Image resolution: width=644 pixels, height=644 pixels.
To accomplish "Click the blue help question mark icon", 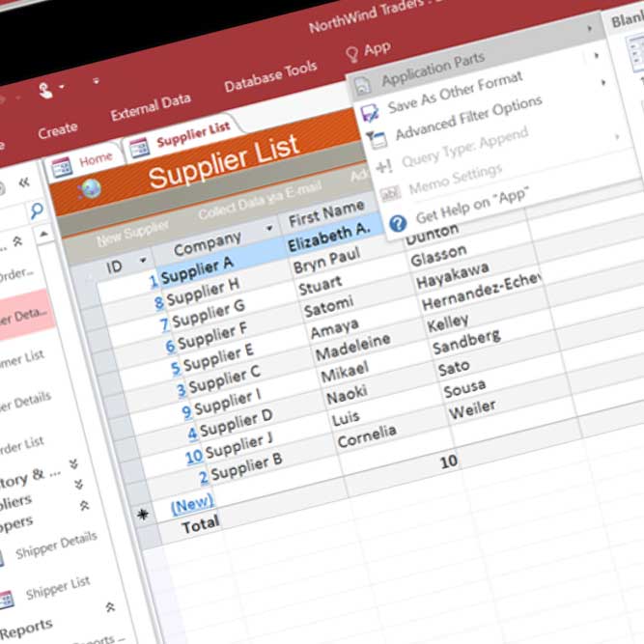I will (x=398, y=223).
